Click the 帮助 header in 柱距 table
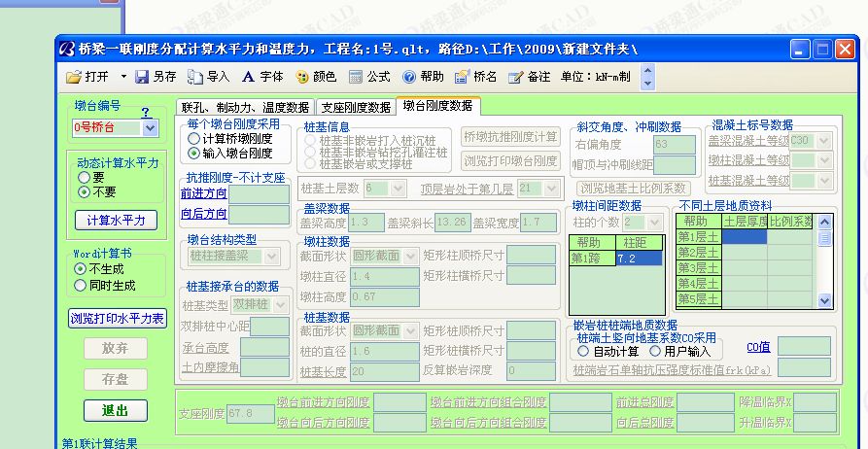Screen dimensions: 868x449 [x=592, y=243]
